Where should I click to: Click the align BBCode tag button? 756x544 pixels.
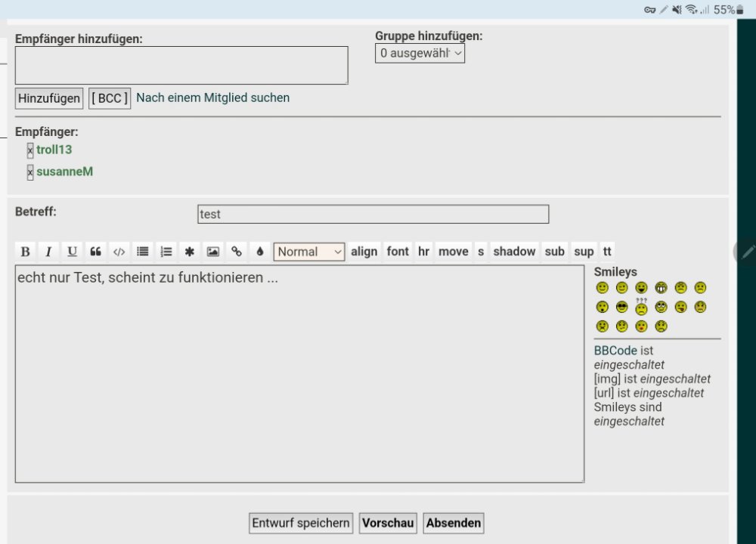pos(364,252)
